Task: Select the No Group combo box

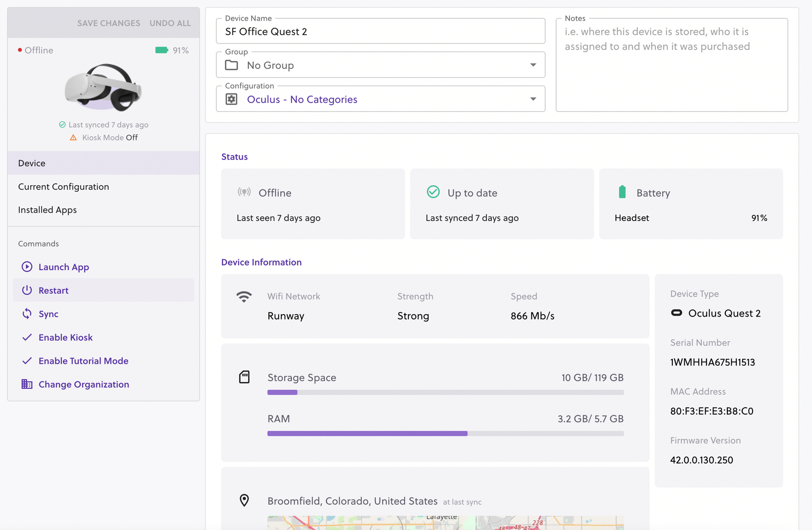Action: 380,65
